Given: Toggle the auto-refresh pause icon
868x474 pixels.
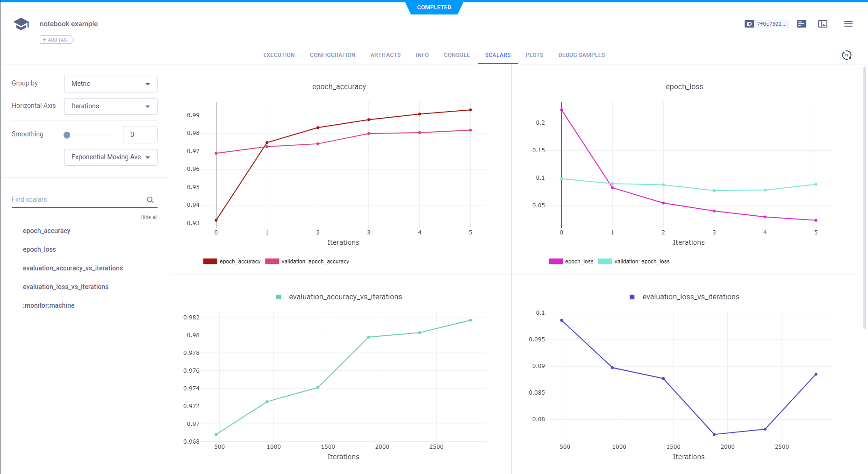Looking at the screenshot, I should pos(846,55).
